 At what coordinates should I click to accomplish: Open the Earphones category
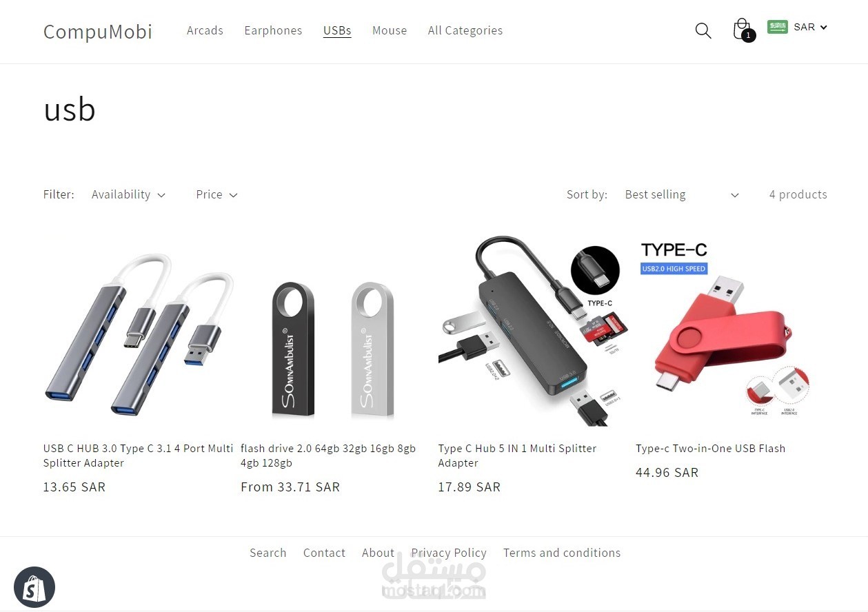pyautogui.click(x=273, y=30)
